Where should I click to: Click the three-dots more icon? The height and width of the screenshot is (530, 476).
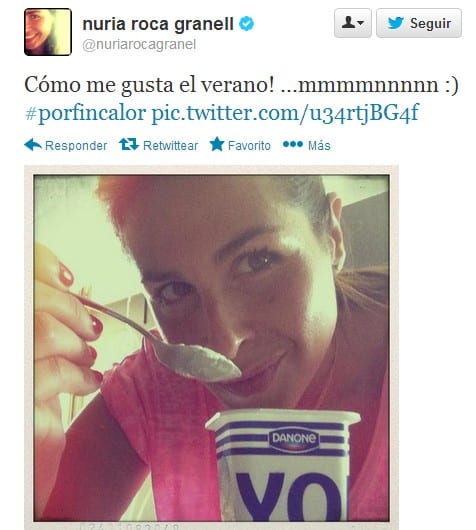click(x=293, y=144)
